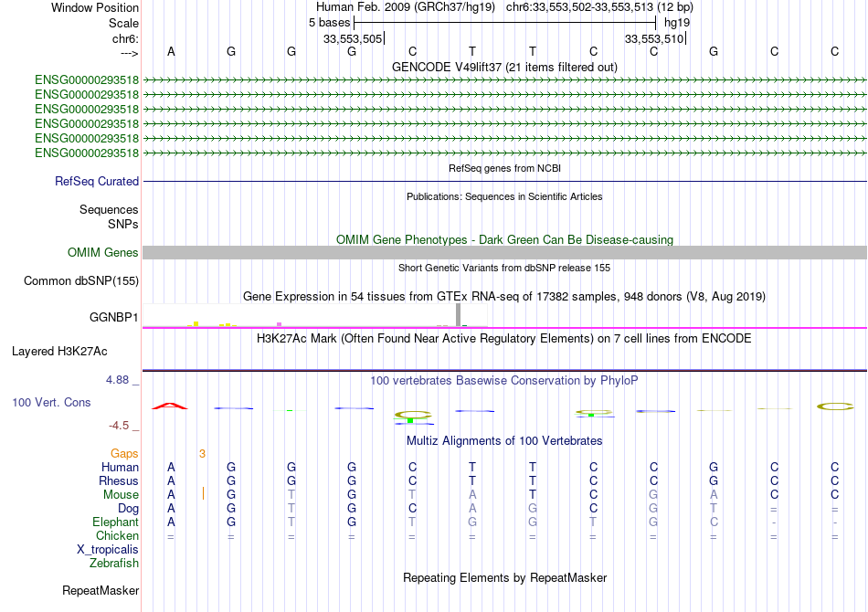The height and width of the screenshot is (612, 868).
Task: Click the chr6:33,553,502-33,553,513 (12 bp) position text
Action: coord(599,7)
